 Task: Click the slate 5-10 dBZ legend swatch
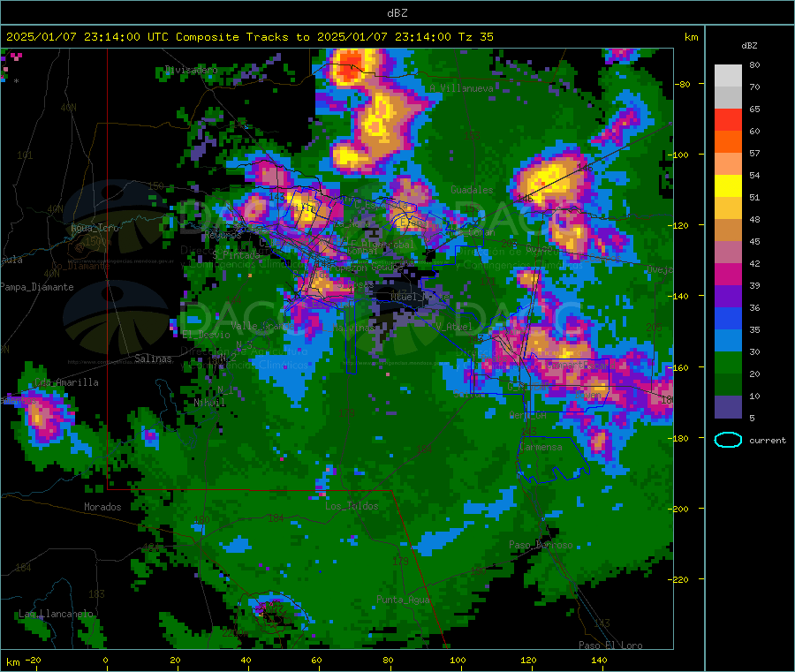pyautogui.click(x=728, y=407)
